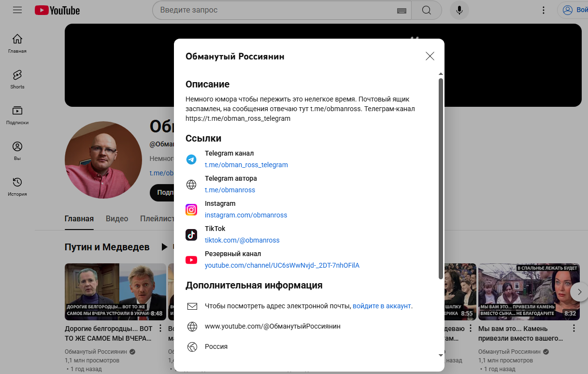Screen dimensions: 588x374
Task: Open the tiktok.com/@obmanross link
Action: pos(242,240)
